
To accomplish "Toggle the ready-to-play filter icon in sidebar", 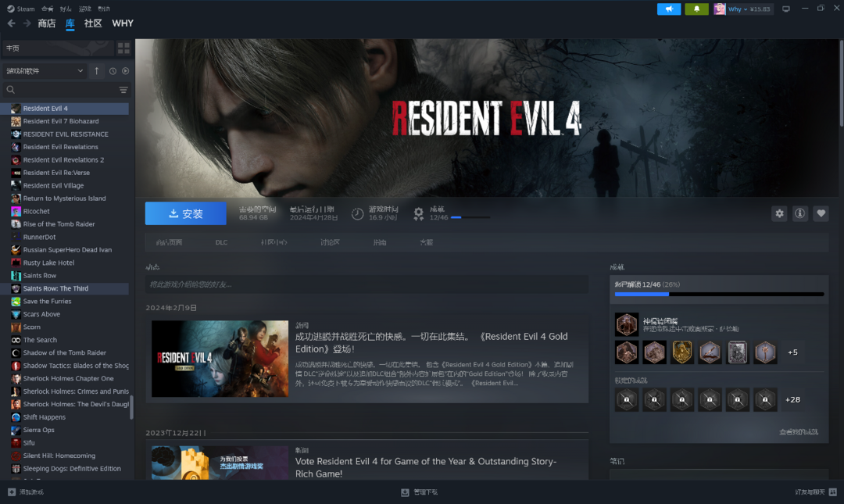I will pyautogui.click(x=125, y=71).
